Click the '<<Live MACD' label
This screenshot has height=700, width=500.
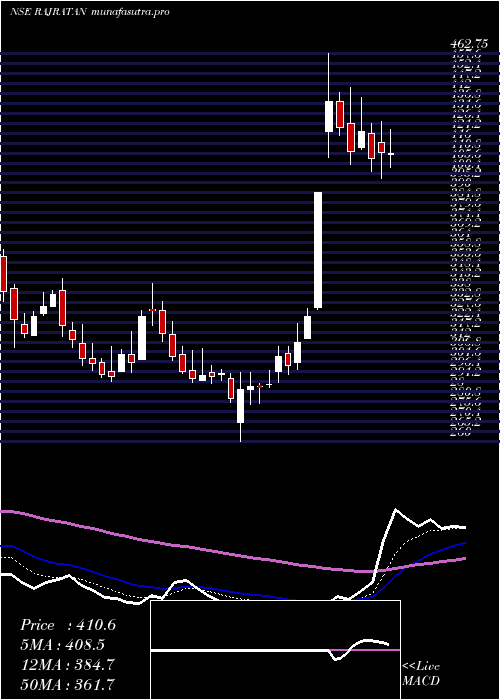[421, 674]
